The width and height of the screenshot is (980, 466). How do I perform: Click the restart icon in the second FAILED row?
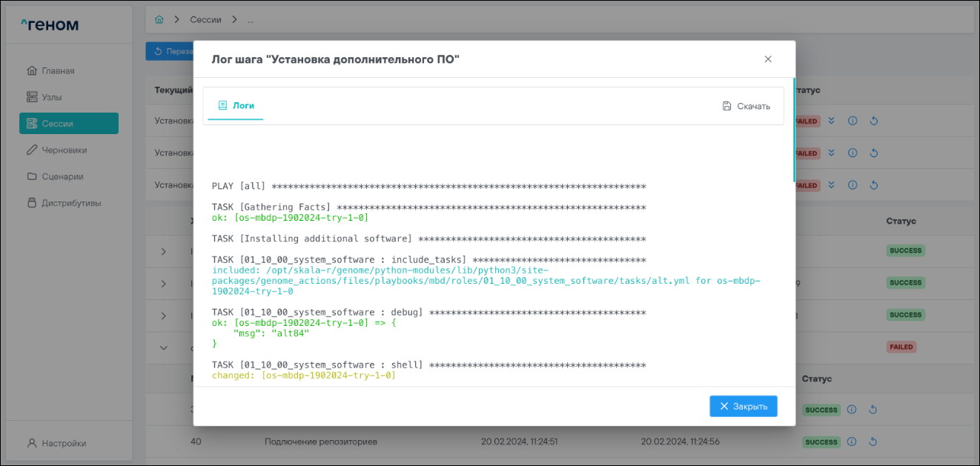874,153
